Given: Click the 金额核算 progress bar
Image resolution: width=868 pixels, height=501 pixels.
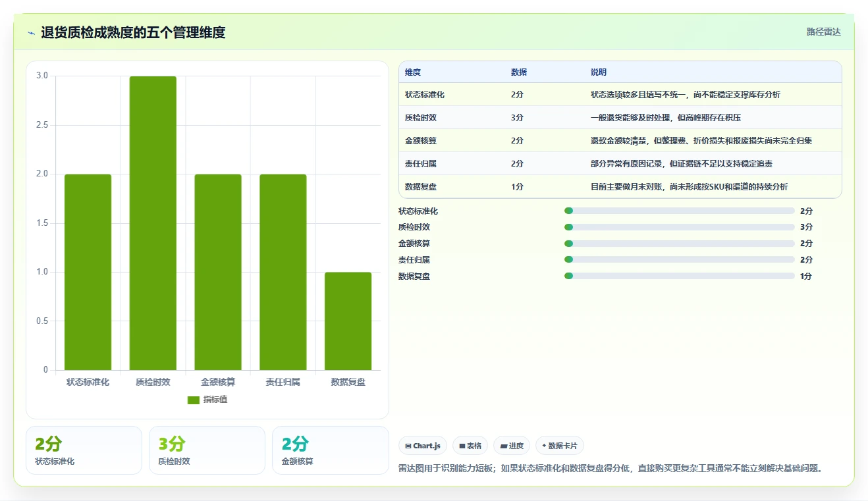Looking at the screenshot, I should [679, 244].
